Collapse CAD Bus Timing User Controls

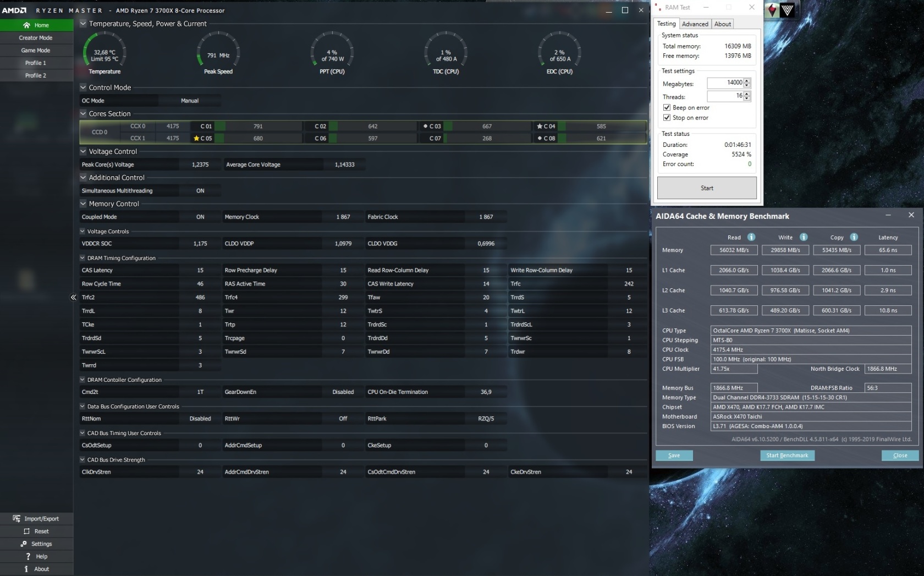click(82, 433)
